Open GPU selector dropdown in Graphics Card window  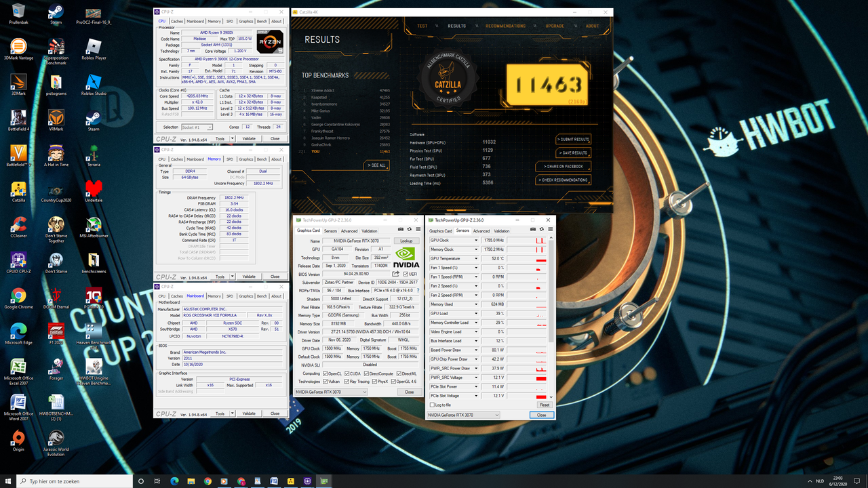331,392
